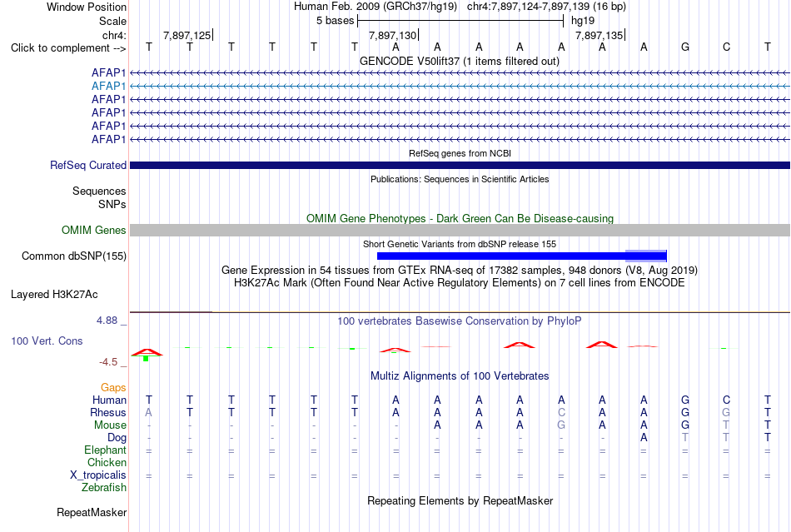The image size is (791, 532).
Task: Click the -4.5 PhyloP lower limit value
Action: [108, 362]
